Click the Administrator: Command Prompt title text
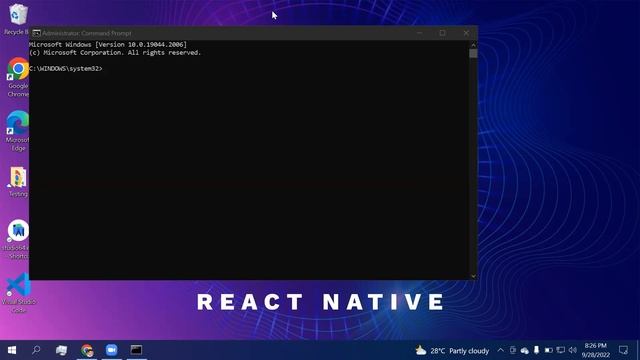 [87, 33]
